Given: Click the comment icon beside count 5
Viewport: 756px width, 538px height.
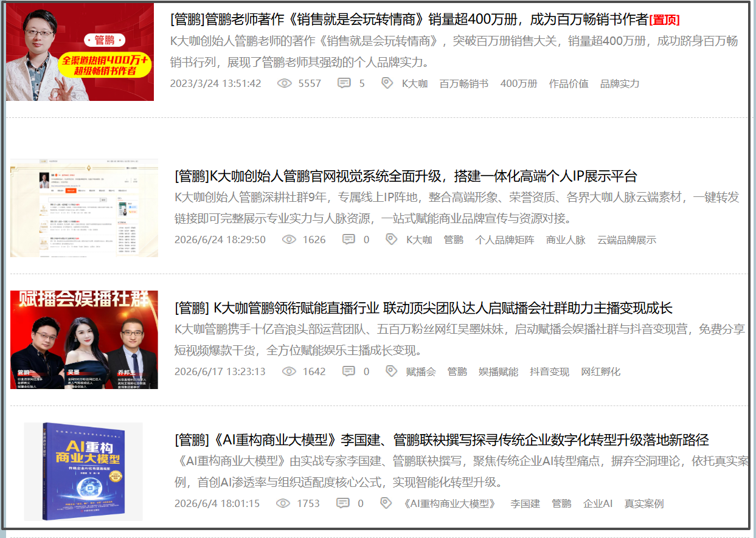Looking at the screenshot, I should 344,83.
